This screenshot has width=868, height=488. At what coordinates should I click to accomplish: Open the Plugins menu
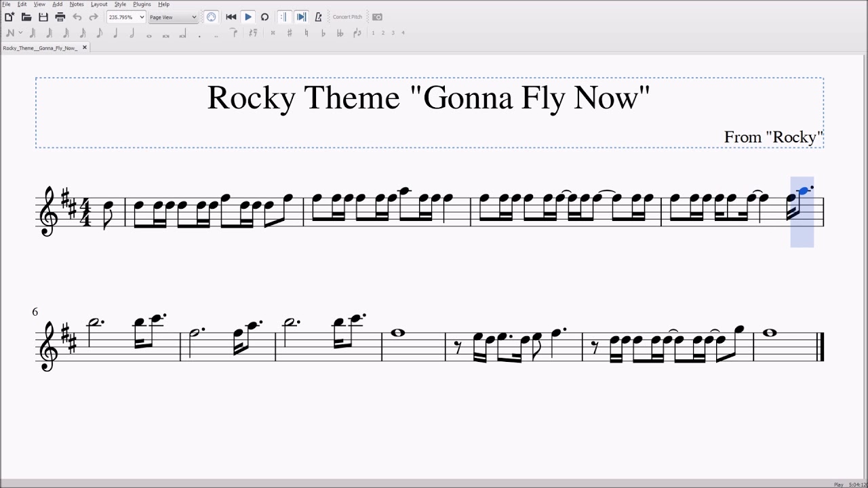pos(142,4)
